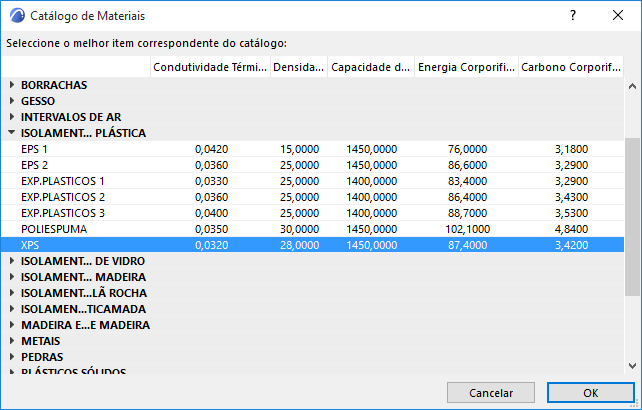Select the POLIESPUMA material row
642x410 pixels.
(x=313, y=229)
